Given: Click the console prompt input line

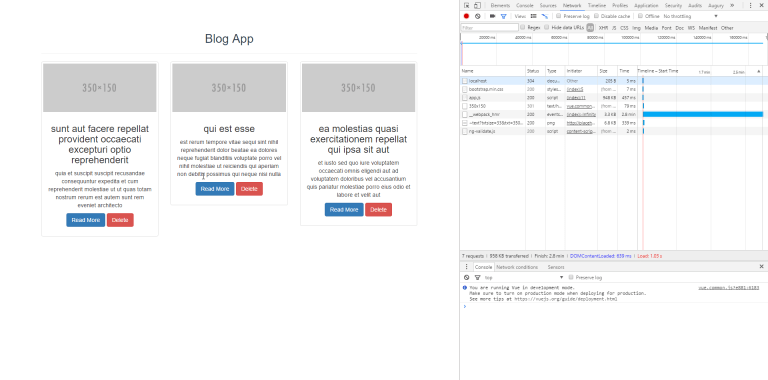Looking at the screenshot, I should (x=614, y=307).
